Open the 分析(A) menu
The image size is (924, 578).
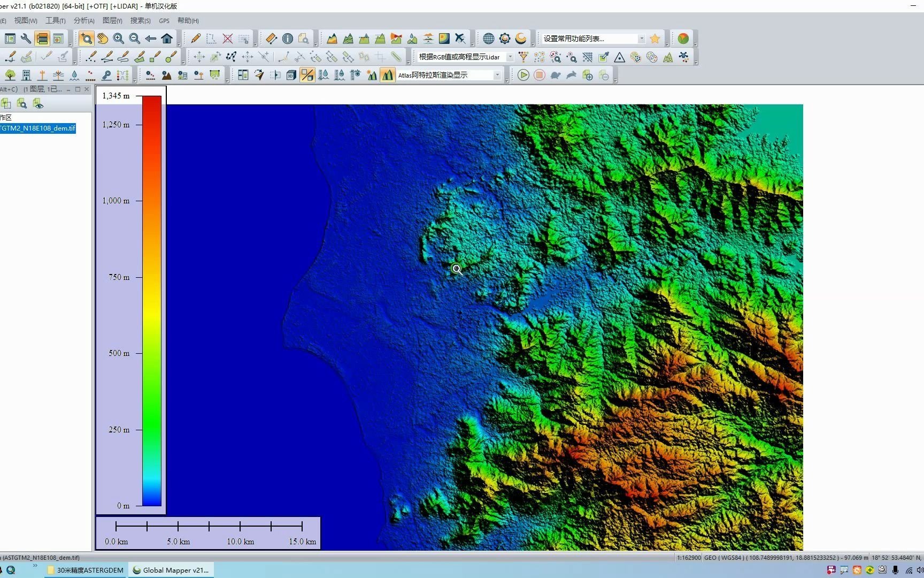83,20
